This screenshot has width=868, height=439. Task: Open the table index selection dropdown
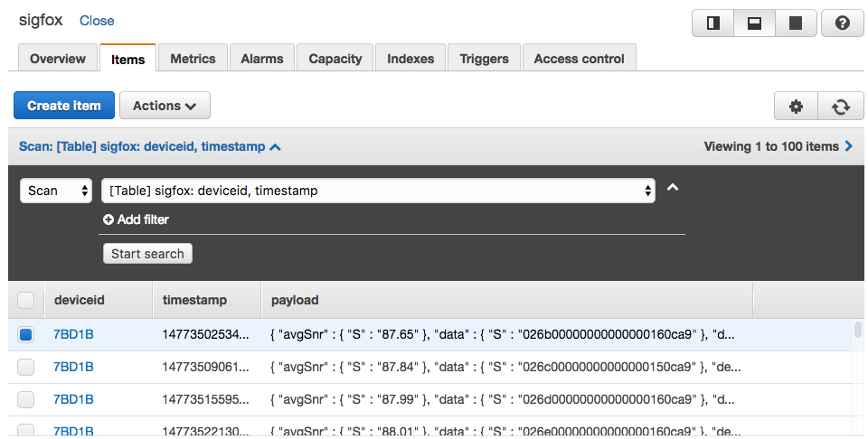378,191
